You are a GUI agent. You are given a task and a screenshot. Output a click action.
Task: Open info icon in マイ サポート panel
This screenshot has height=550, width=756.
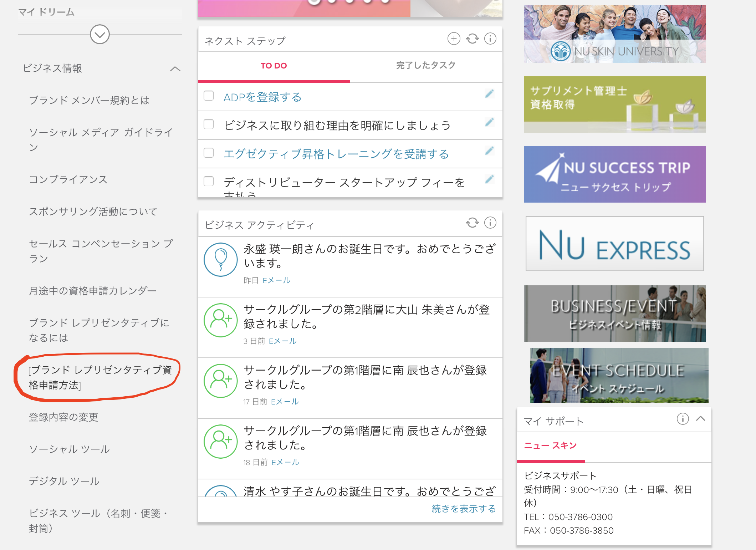point(683,419)
